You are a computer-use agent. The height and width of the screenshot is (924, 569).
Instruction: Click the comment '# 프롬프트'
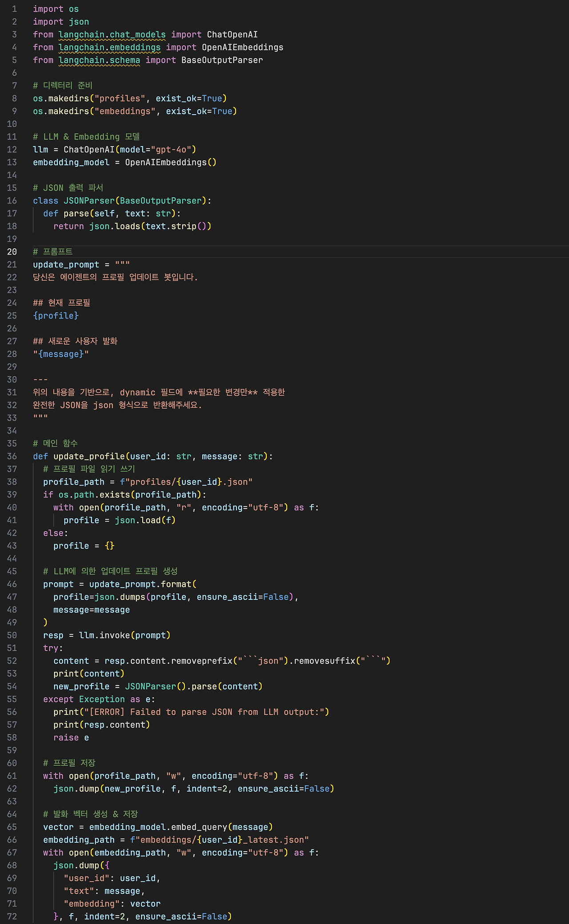tap(52, 252)
